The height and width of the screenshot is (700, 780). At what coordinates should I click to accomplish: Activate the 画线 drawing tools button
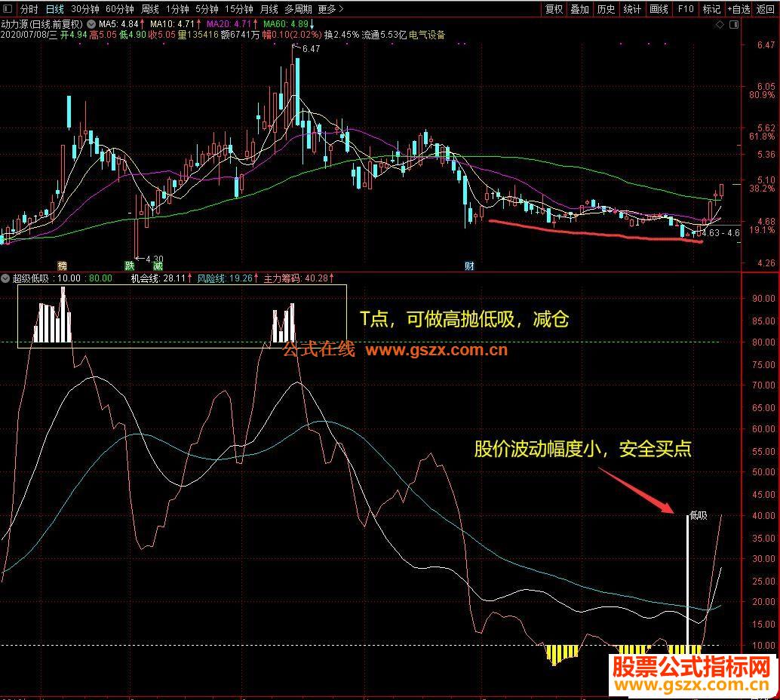click(x=659, y=9)
